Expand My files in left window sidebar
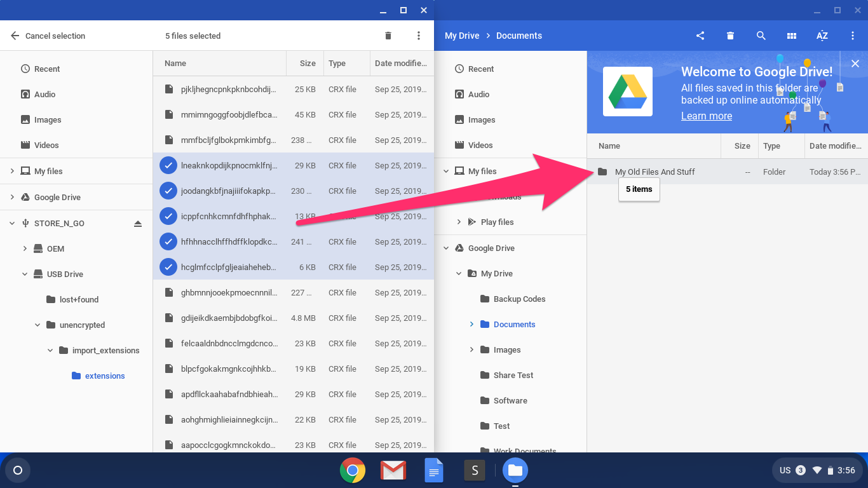868x488 pixels. pyautogui.click(x=12, y=171)
